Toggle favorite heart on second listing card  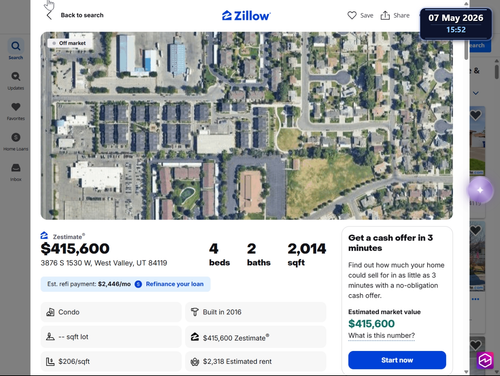pos(476,230)
